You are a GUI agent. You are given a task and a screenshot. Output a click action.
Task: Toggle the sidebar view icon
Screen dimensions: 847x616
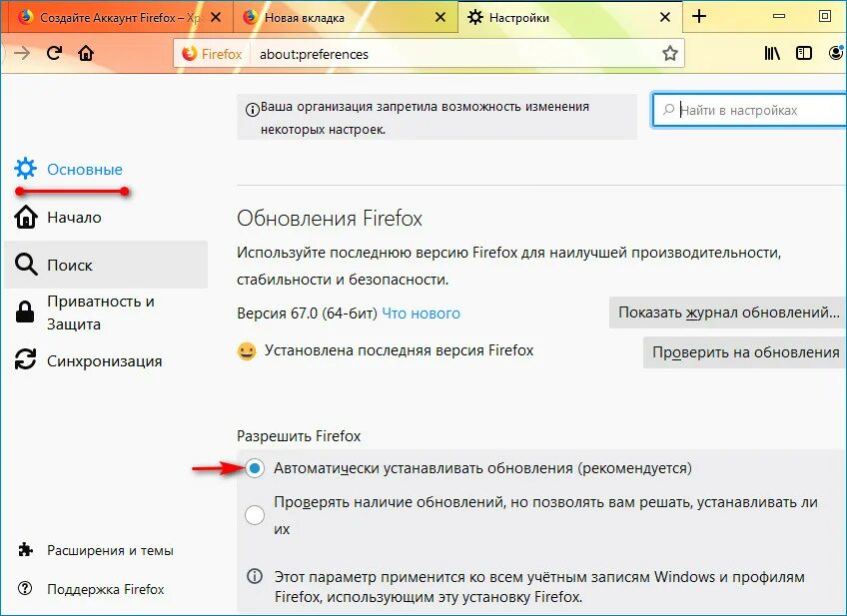click(x=804, y=53)
